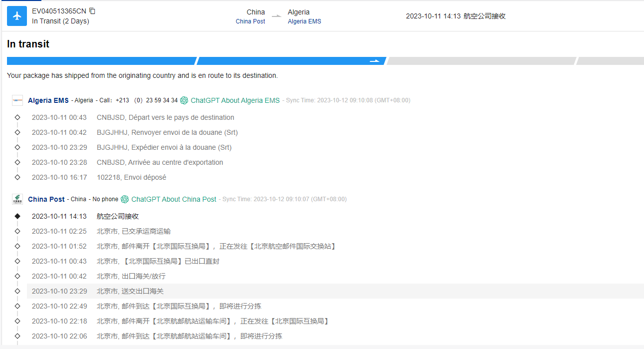Click the highlighted row 北京市, 送交出口海关
This screenshot has height=349, width=644.
pyautogui.click(x=335, y=291)
